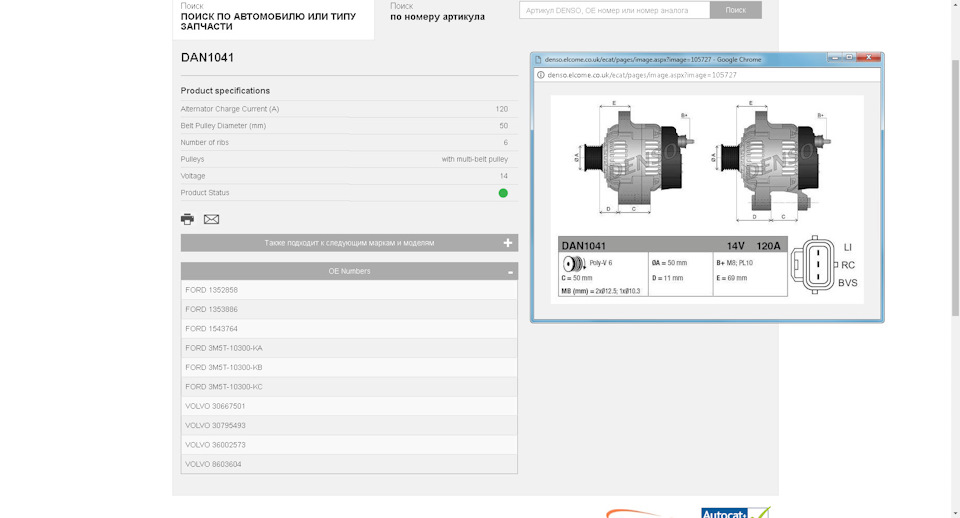Click the left alternator diagram image
Viewport: 960px width, 518px height.
(635, 158)
